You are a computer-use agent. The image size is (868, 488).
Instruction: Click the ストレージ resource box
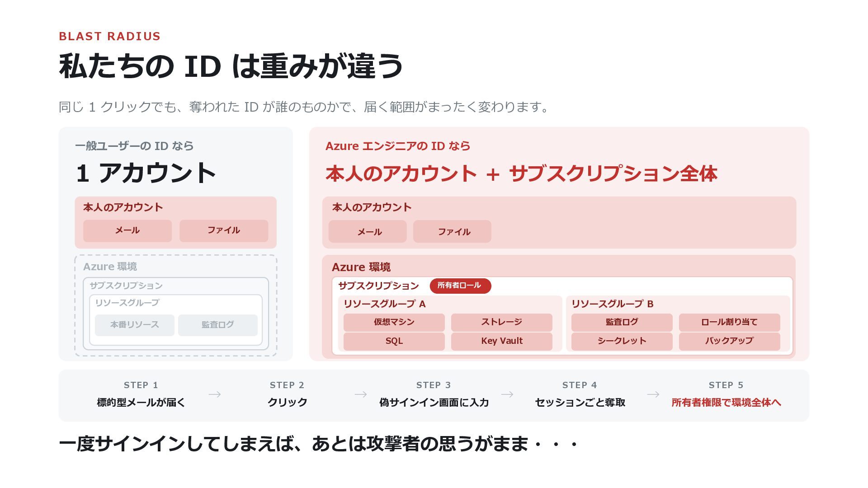(502, 322)
